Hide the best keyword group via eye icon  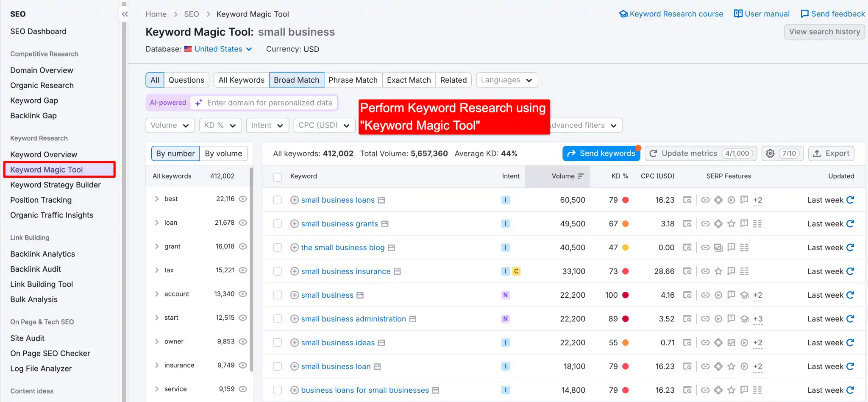242,198
